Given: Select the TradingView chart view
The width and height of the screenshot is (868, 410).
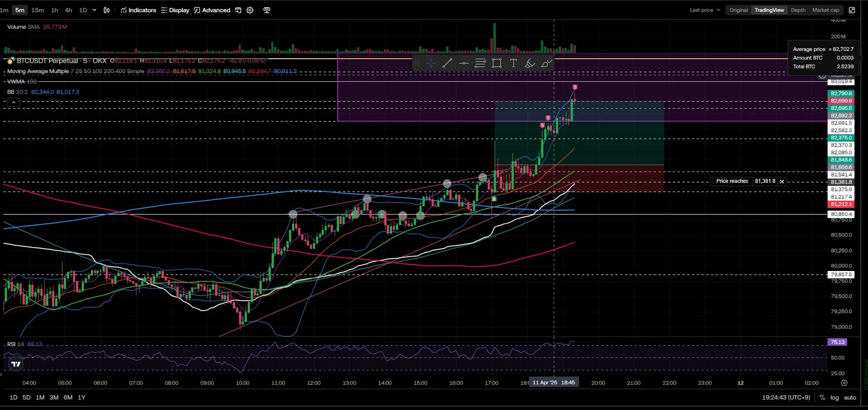Looking at the screenshot, I should [769, 10].
